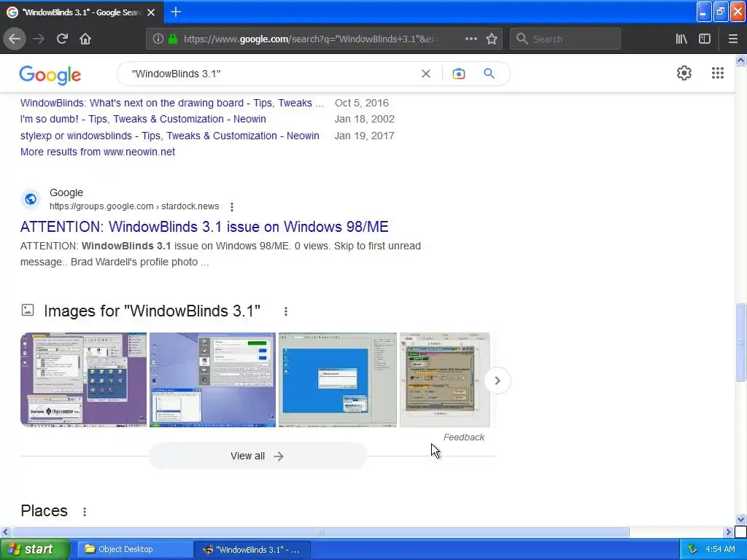Click the Google logo
This screenshot has height=560, width=747.
[50, 75]
